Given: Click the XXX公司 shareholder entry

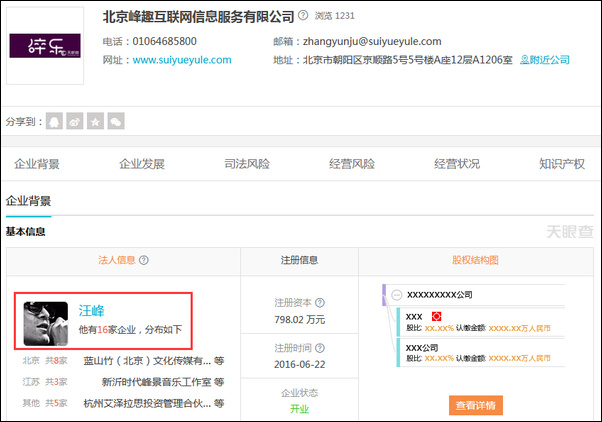Looking at the screenshot, I should pos(422,348).
